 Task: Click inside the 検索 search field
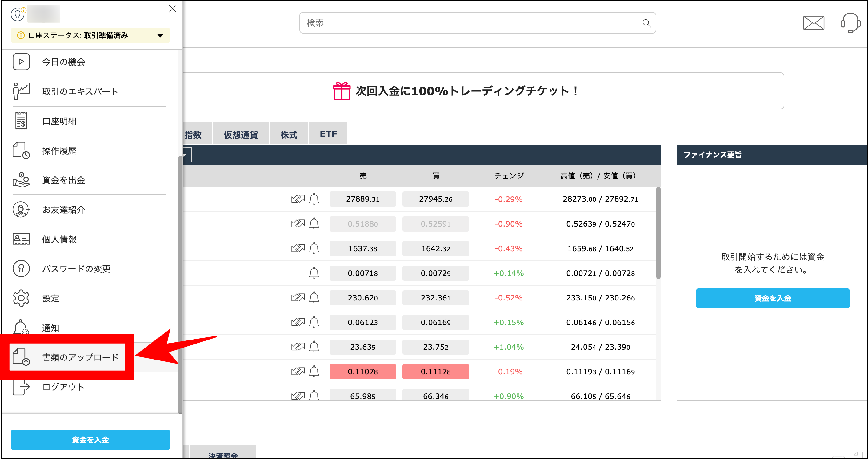coord(438,22)
